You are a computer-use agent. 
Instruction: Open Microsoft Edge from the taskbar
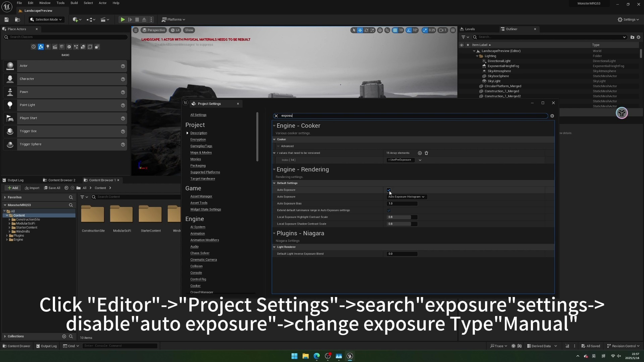317,356
